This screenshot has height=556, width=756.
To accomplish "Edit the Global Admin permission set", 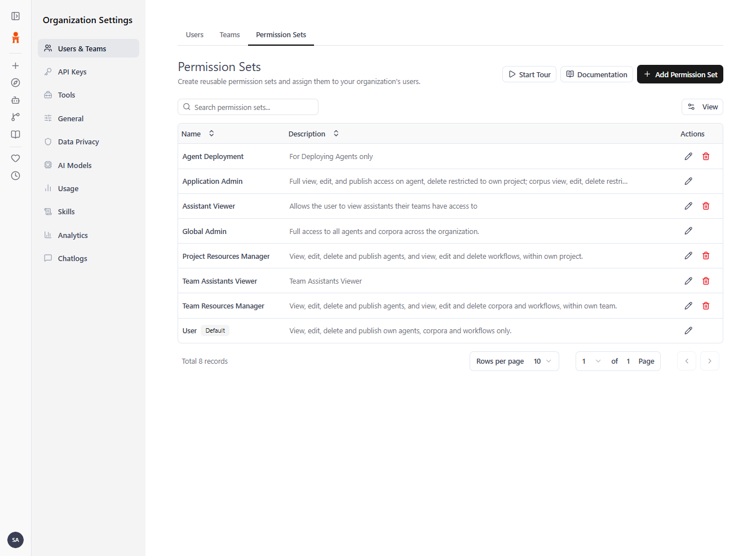I will click(688, 231).
